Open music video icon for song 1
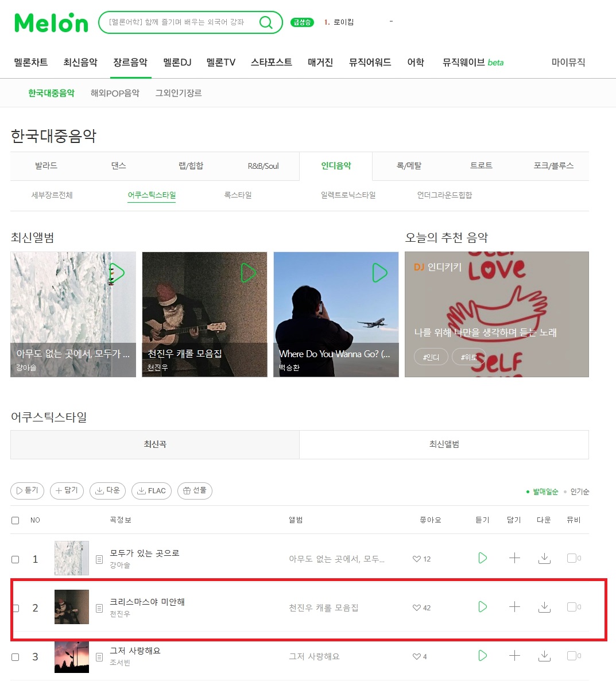 tap(574, 558)
